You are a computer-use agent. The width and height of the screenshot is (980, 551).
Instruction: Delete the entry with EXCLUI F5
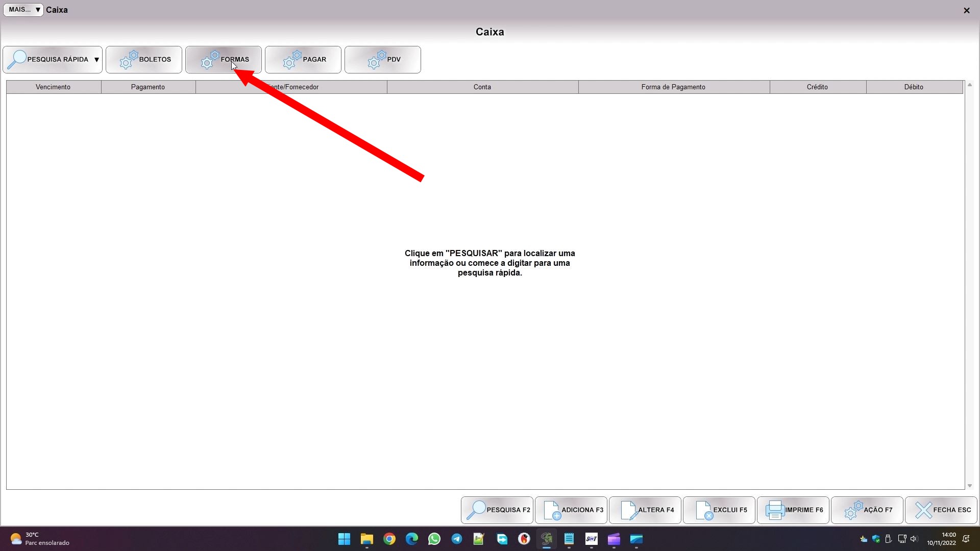click(719, 510)
